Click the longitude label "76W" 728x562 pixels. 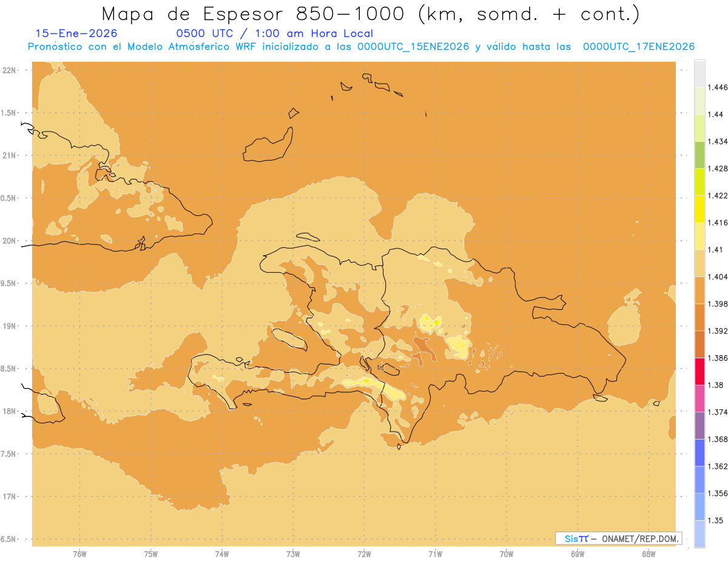[79, 554]
